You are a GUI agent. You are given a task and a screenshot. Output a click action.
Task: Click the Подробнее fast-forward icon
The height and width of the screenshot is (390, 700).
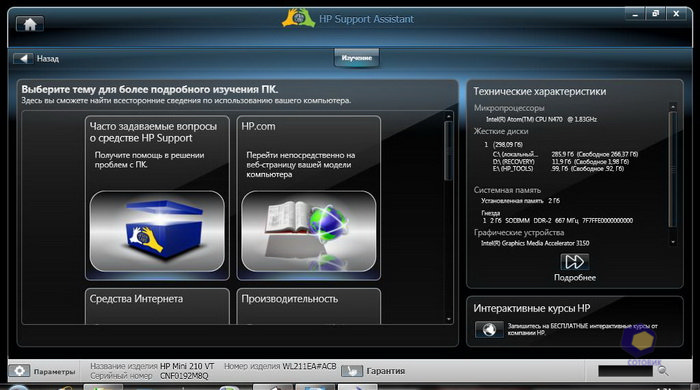point(575,262)
